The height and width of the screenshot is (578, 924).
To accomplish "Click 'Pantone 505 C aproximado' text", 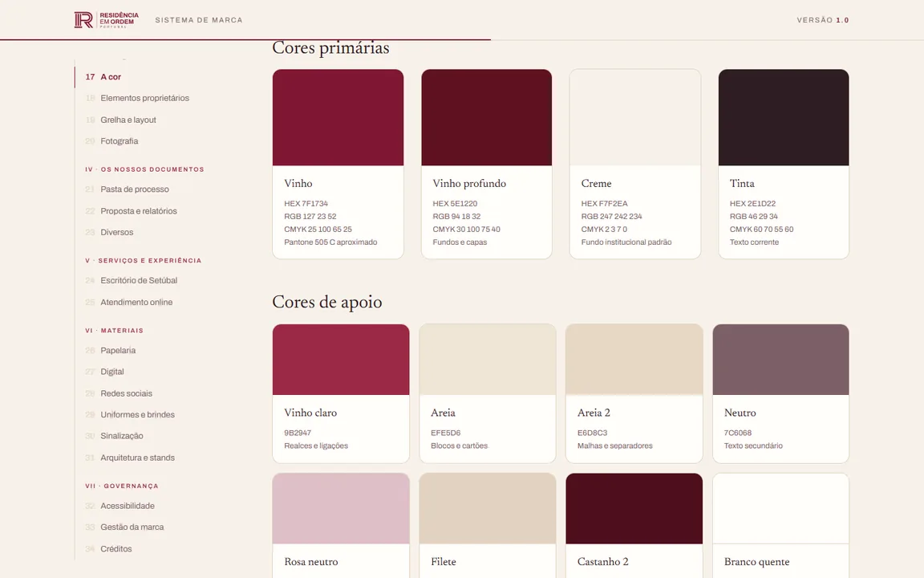I will click(x=330, y=242).
